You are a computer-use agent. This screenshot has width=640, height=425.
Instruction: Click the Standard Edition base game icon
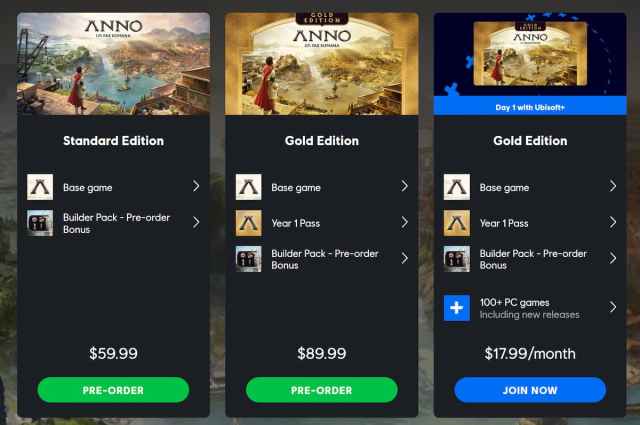pos(41,187)
